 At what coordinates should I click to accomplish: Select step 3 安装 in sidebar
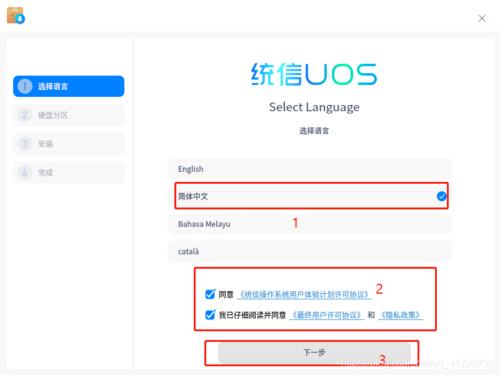[x=69, y=144]
